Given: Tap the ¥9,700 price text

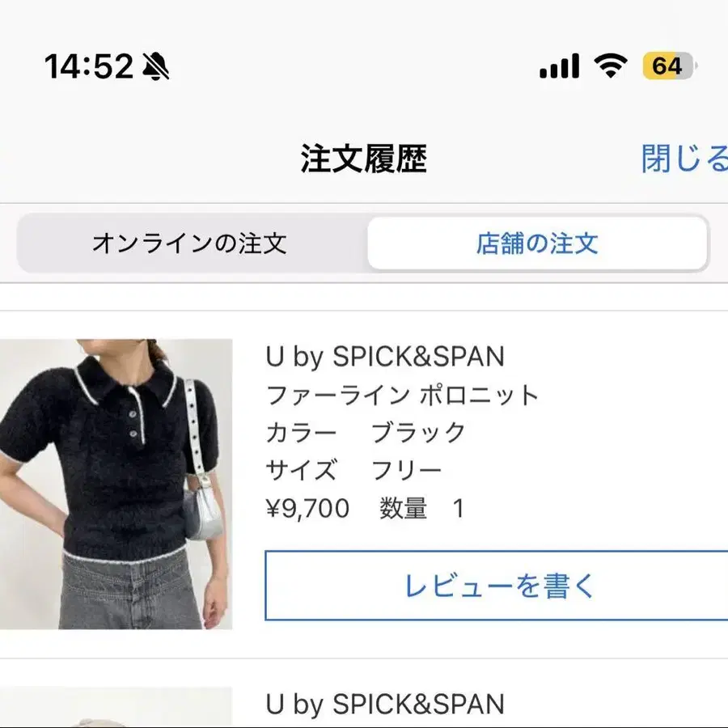Looking at the screenshot, I should pos(308,508).
